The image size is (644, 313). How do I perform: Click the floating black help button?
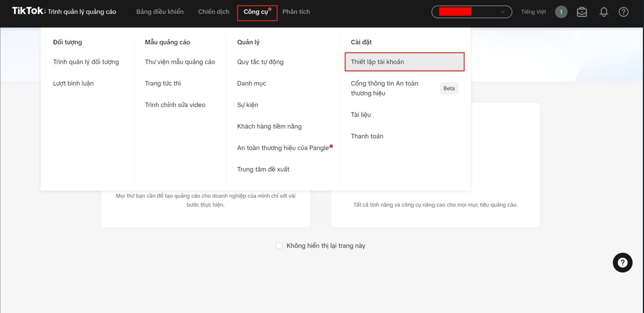point(622,263)
